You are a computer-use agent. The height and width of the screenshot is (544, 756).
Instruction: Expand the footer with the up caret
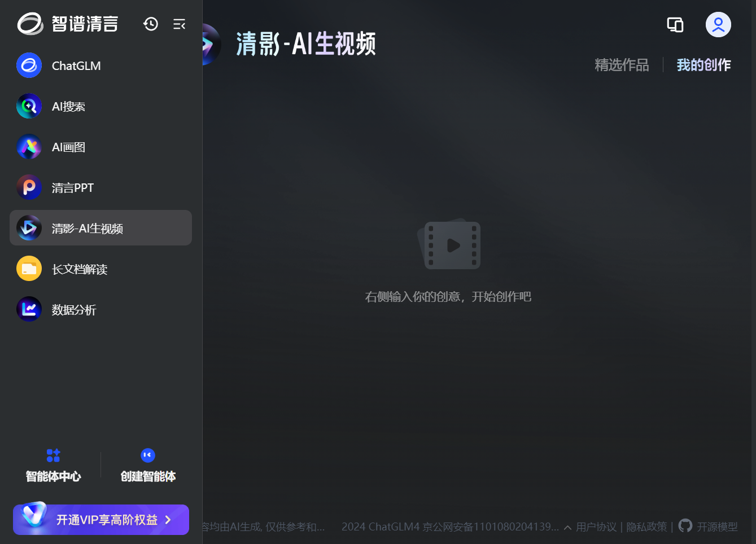567,528
